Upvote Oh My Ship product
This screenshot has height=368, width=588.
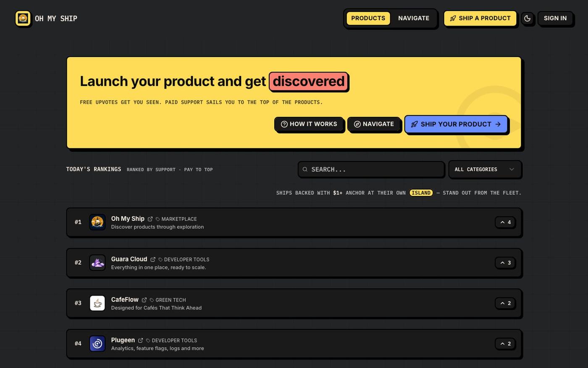point(505,222)
